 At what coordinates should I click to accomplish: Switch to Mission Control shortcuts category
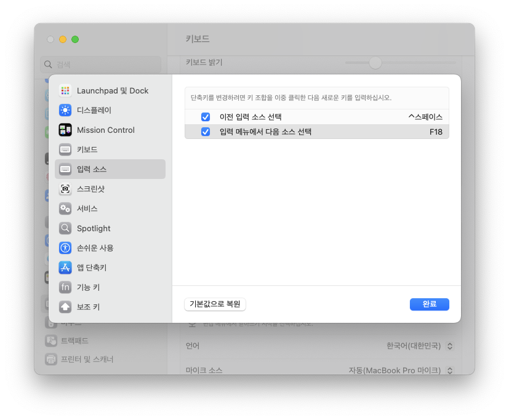pyautogui.click(x=110, y=130)
